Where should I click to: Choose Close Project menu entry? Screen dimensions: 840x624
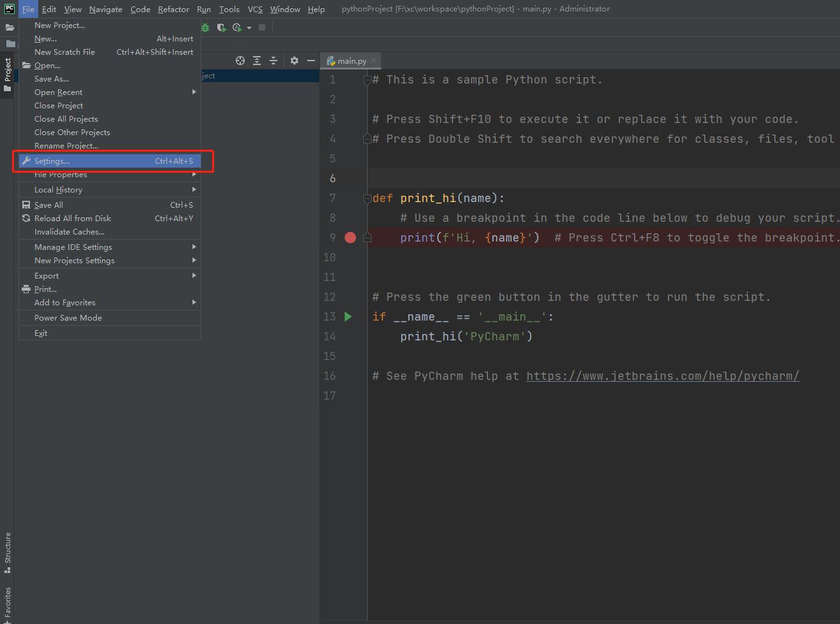click(x=110, y=106)
